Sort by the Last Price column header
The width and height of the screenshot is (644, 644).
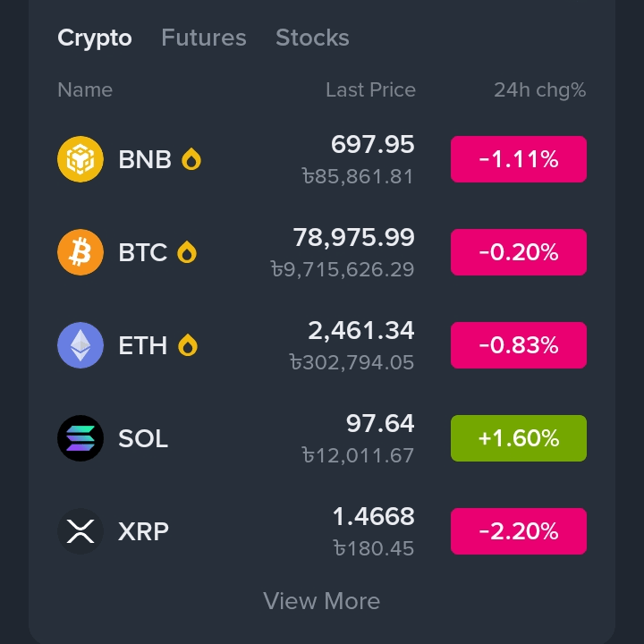pyautogui.click(x=370, y=89)
